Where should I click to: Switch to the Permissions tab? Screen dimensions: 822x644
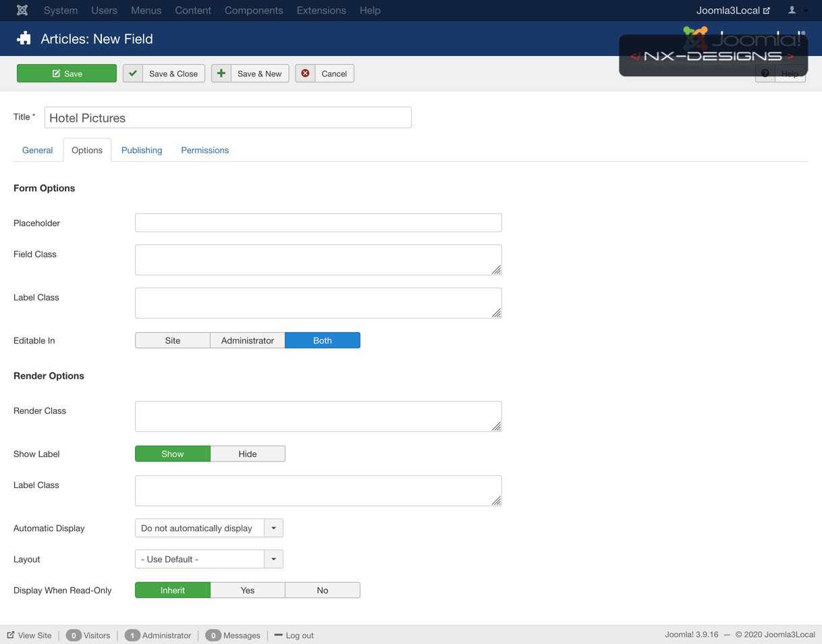(x=205, y=150)
